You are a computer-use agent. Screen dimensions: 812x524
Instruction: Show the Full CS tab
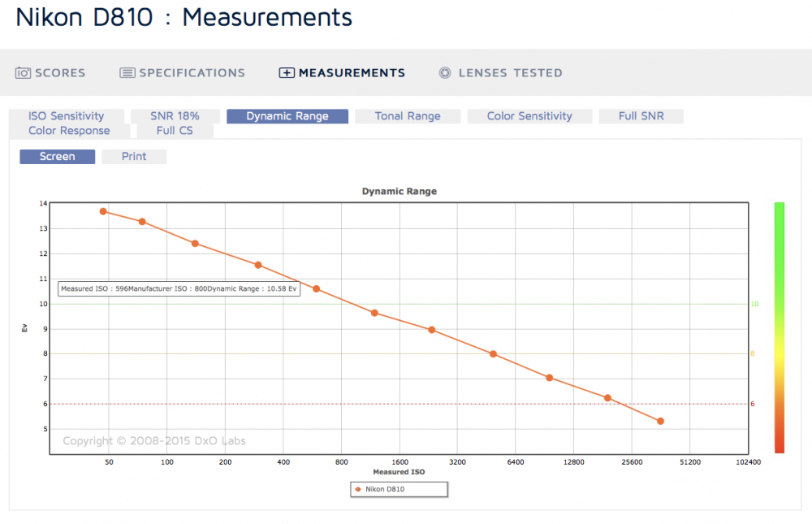click(x=175, y=131)
